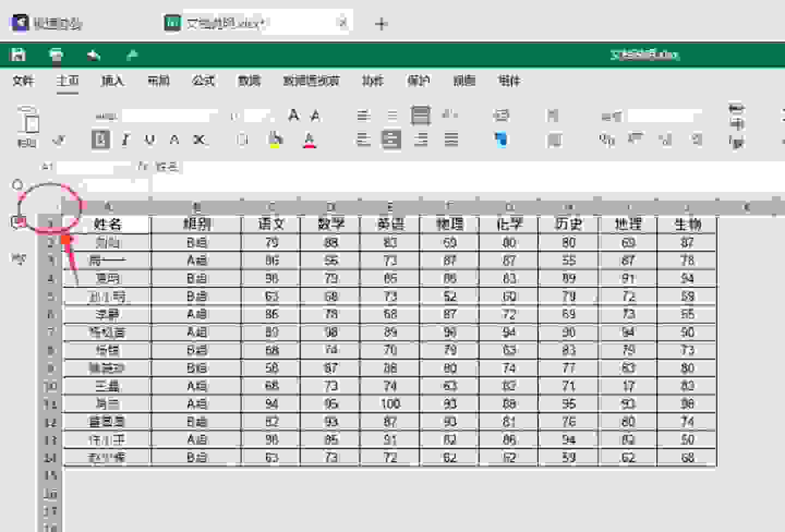Viewport: 785px width, 532px height.
Task: Switch to the 数据透视表 tab
Action: click(x=311, y=81)
